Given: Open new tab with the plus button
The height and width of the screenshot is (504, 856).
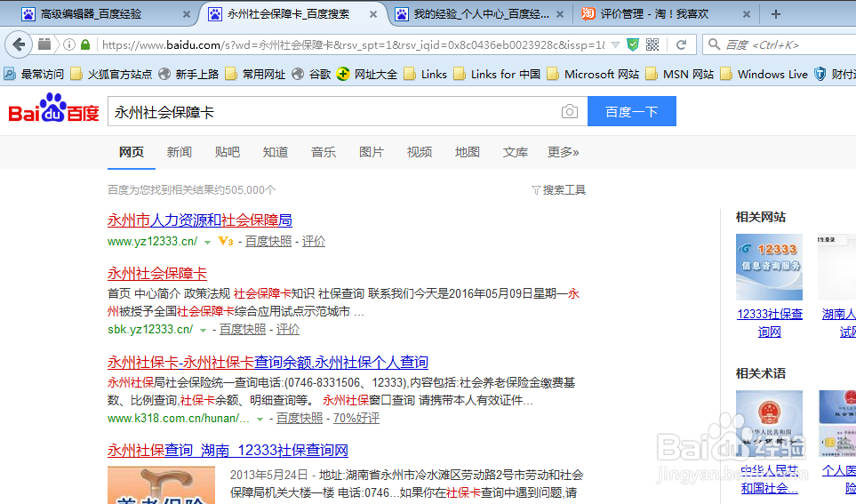Looking at the screenshot, I should [776, 14].
